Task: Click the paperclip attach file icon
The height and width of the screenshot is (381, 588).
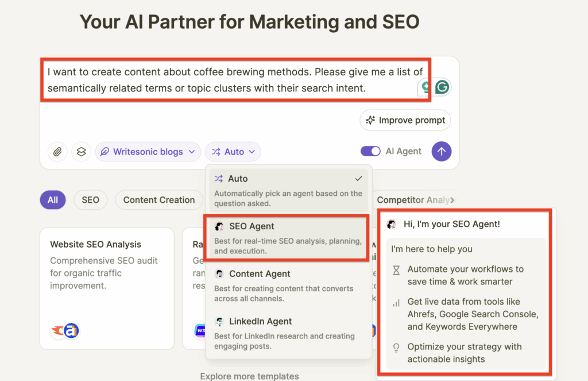Action: 57,152
